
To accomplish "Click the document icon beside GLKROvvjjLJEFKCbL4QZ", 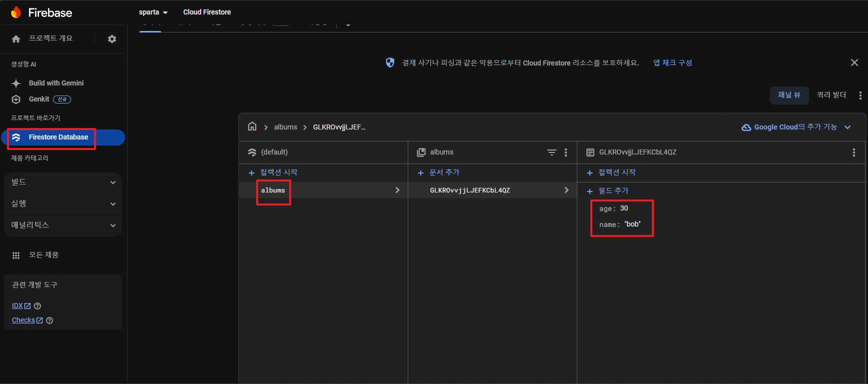I will [x=590, y=152].
